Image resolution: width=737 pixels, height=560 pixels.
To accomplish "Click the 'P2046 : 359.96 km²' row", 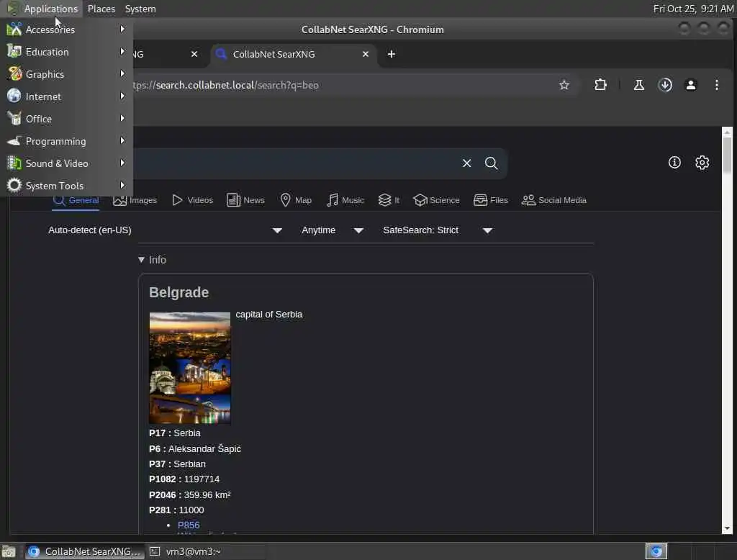I will point(189,494).
